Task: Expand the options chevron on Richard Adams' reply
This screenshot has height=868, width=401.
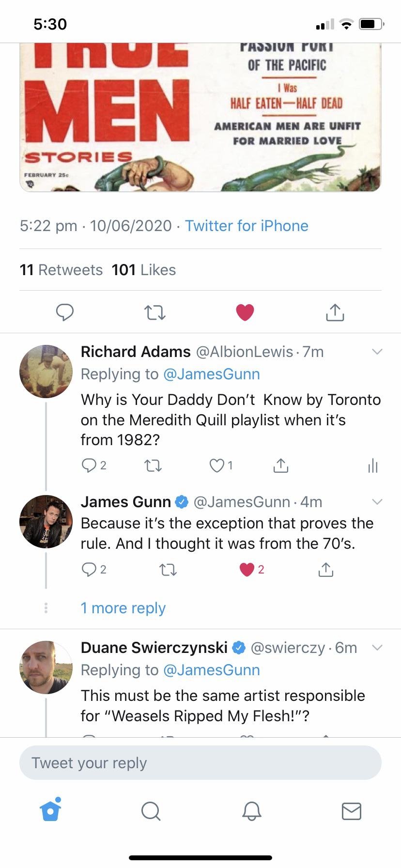Action: (377, 352)
